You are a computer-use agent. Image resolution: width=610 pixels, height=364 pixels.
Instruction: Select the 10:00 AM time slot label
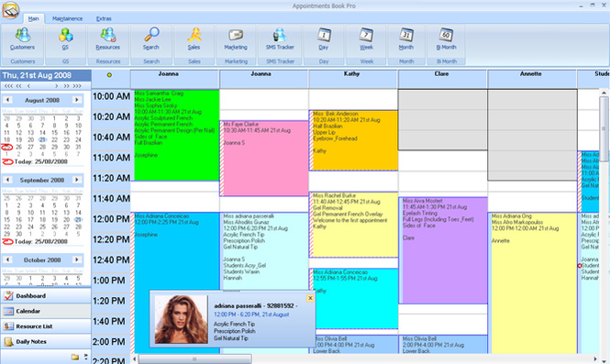111,96
